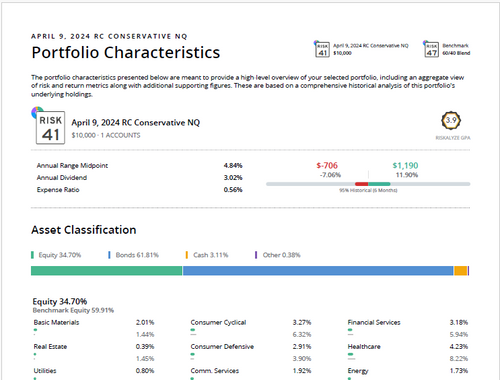Click the Bonds 61.81% legend label
This screenshot has width=500, height=380.
(137, 255)
